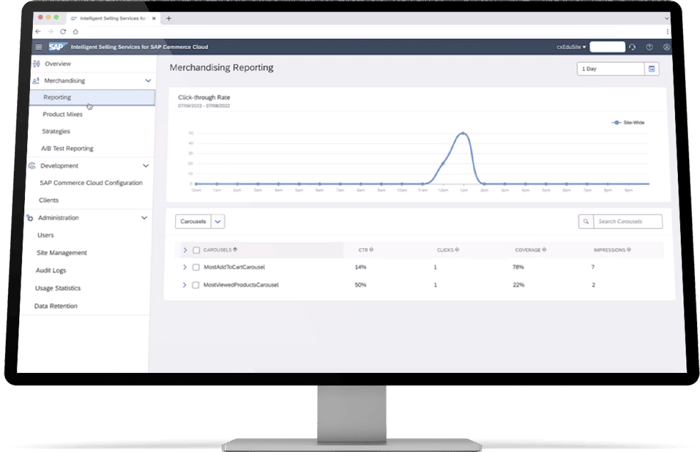Open the Overview page in sidebar

tap(58, 64)
